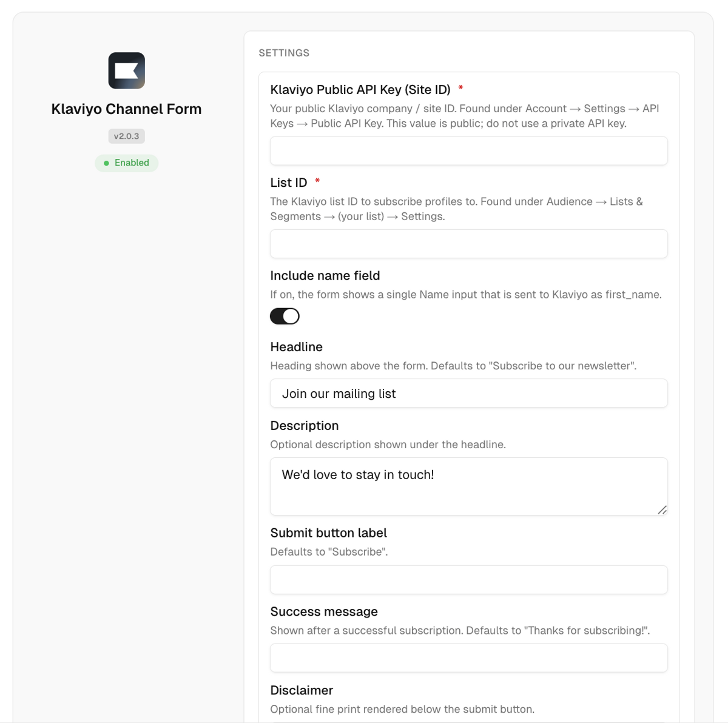This screenshot has height=723, width=728.
Task: Edit the Headline field "Join our mailing list"
Action: [468, 394]
